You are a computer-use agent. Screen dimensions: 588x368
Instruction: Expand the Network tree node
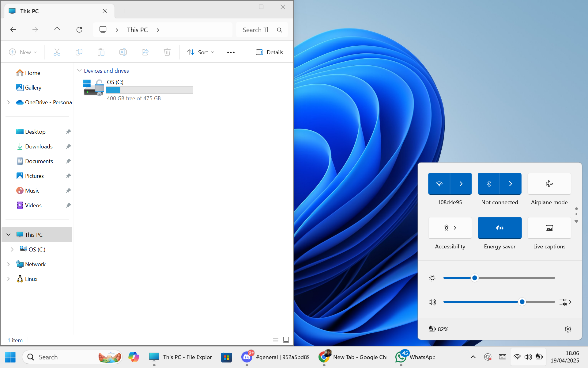pyautogui.click(x=9, y=264)
